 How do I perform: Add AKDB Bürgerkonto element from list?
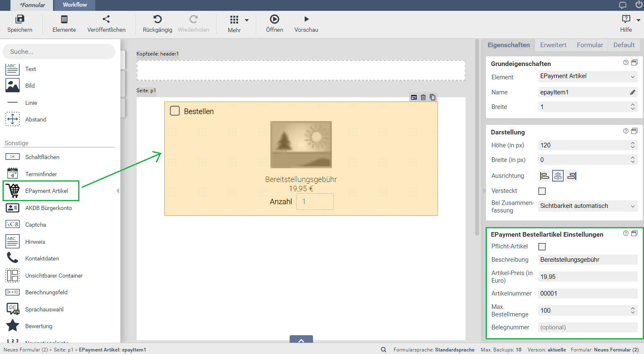[48, 208]
